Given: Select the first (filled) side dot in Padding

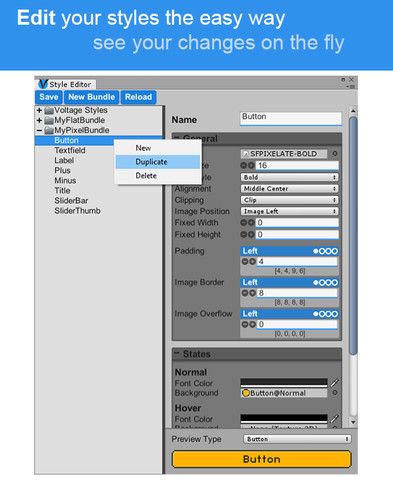Looking at the screenshot, I should coord(316,251).
